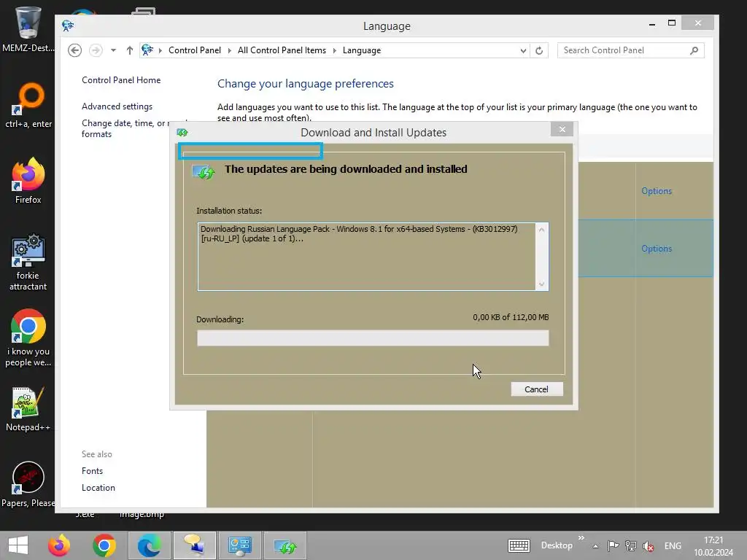
Task: Click the update globe icon beside heading
Action: (204, 171)
